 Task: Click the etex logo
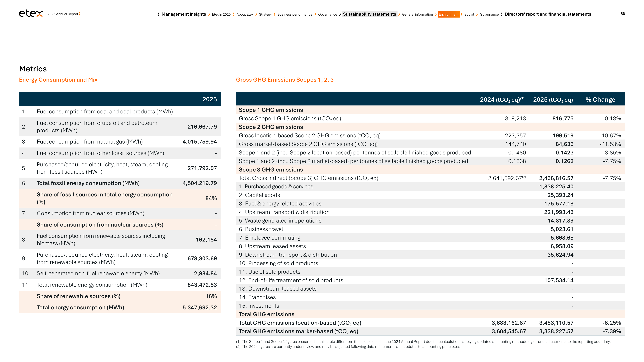pos(31,14)
